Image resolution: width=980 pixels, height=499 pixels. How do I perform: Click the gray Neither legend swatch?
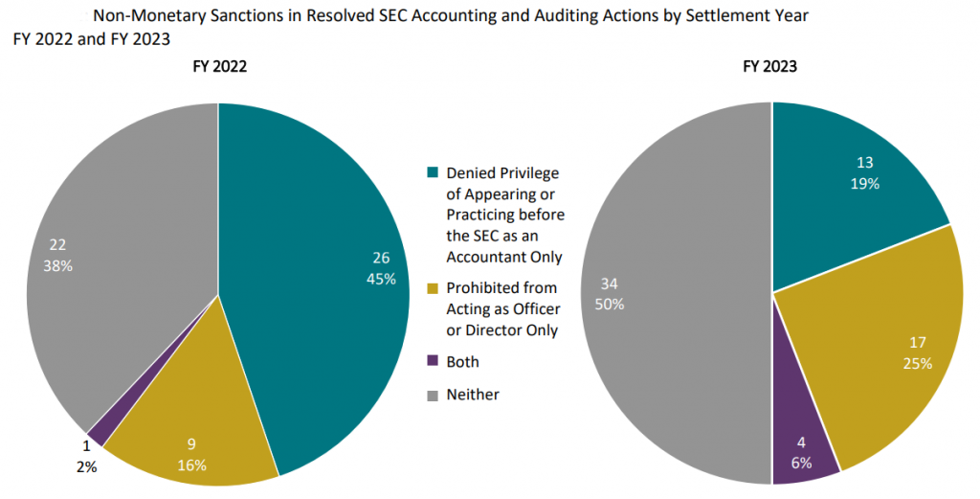coord(433,394)
